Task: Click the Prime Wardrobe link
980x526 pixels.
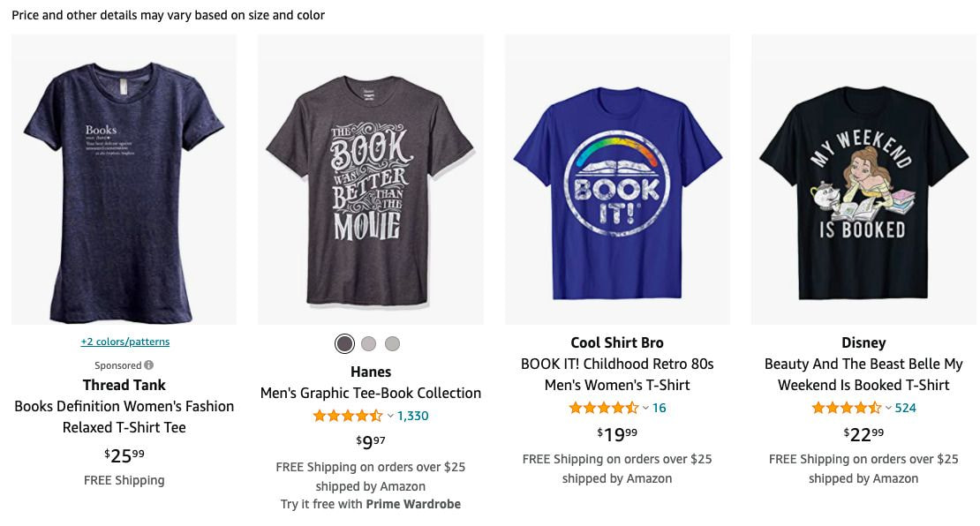Action: [413, 503]
